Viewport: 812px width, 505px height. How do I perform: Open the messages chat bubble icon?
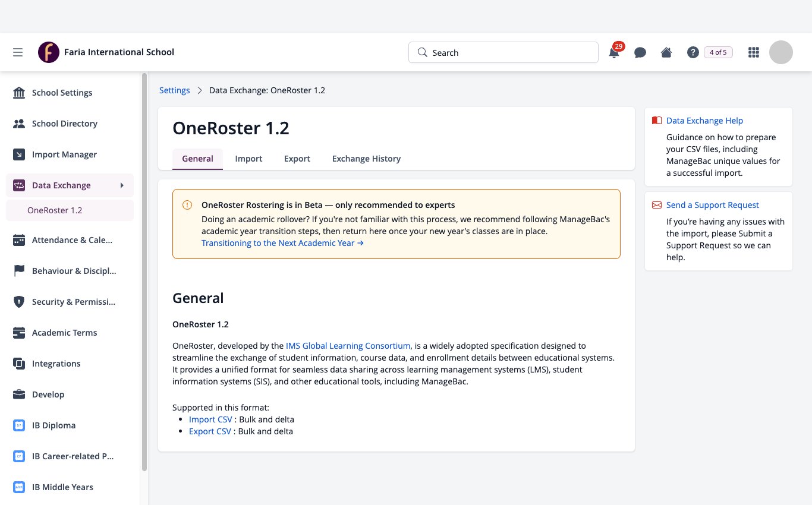coord(640,52)
